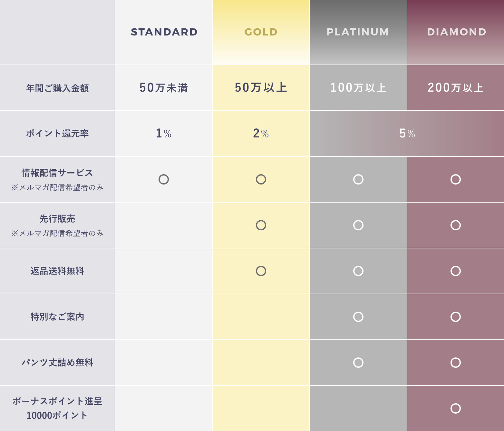The height and width of the screenshot is (431, 504).
Task: Click the 200万以上 DIAMOND amount cell
Action: pyautogui.click(x=456, y=88)
